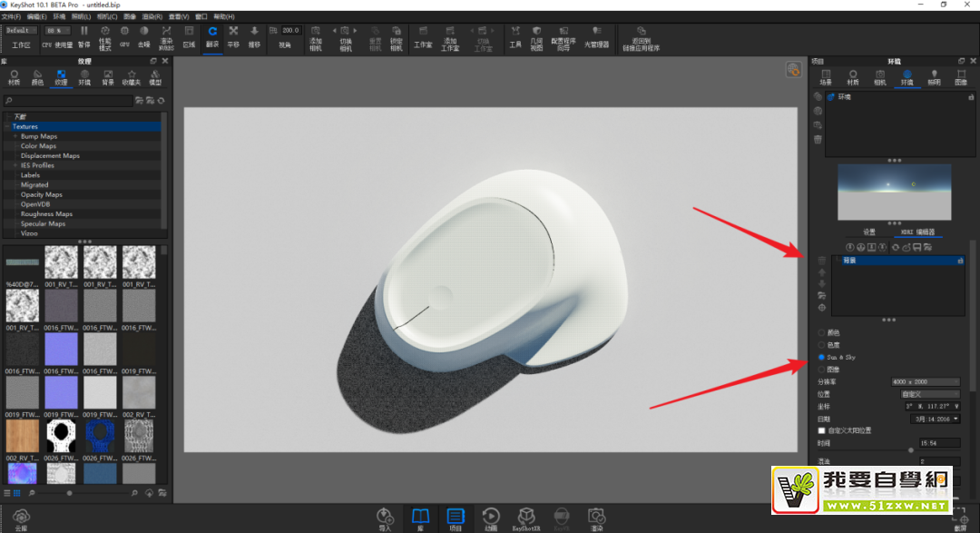This screenshot has height=533, width=980.
Task: Open the 位置 自定义 dropdown
Action: [x=929, y=394]
